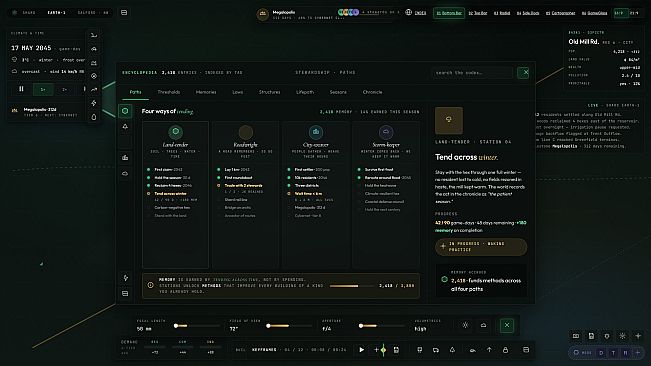Image resolution: width=651 pixels, height=366 pixels.
Task: Select the Carbon-negative hex milestone
Action: [172, 207]
